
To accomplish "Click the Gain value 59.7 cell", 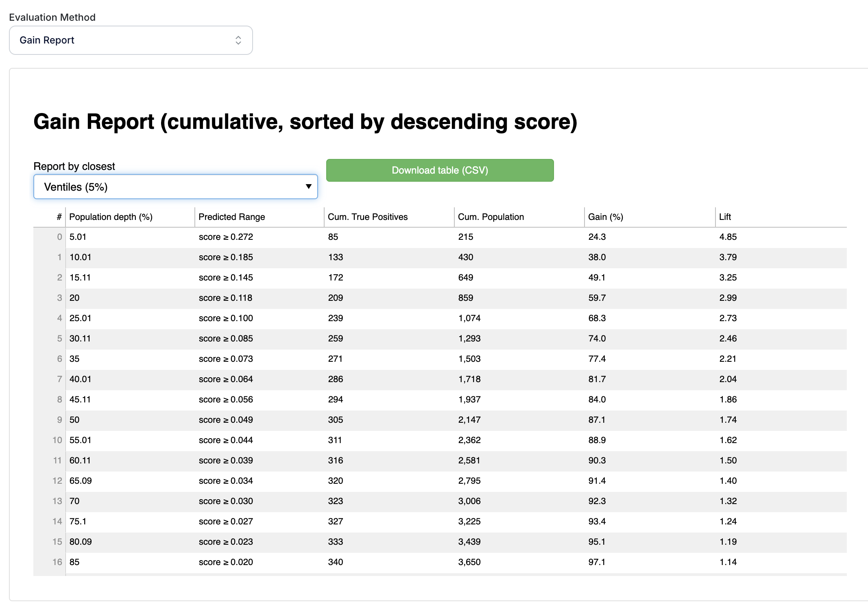I will point(597,298).
